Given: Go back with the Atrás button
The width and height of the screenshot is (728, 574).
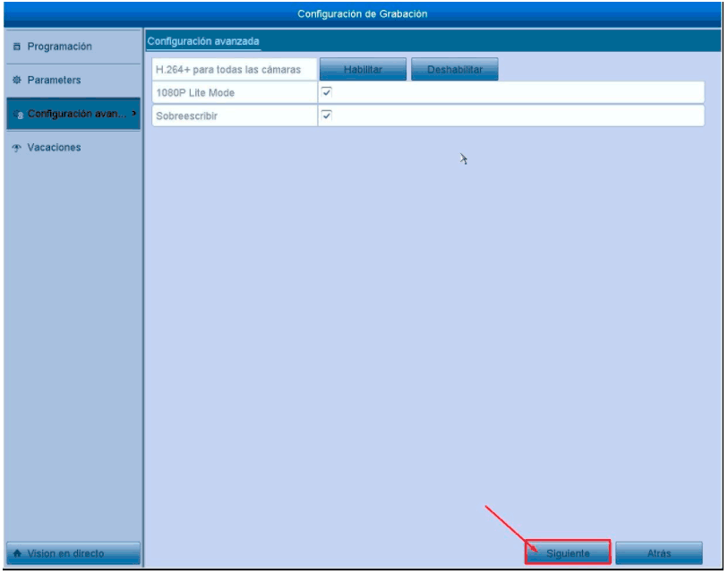Looking at the screenshot, I should coord(658,553).
